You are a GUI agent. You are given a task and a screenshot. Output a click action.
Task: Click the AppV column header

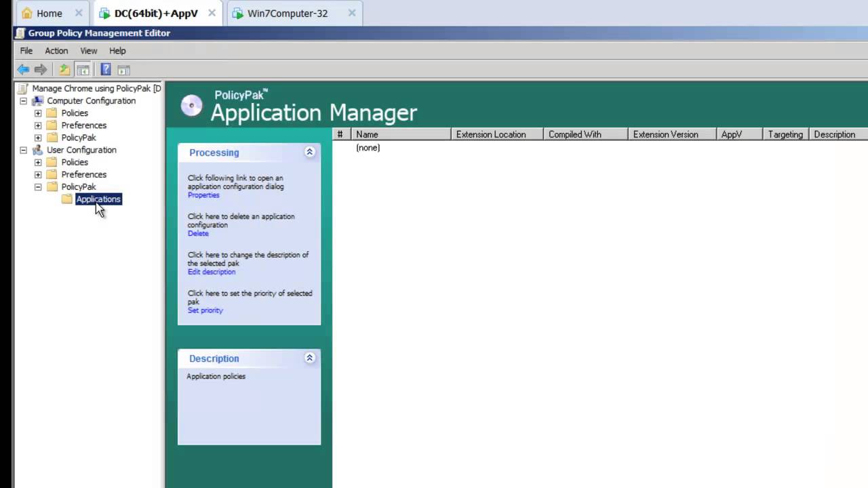click(739, 134)
